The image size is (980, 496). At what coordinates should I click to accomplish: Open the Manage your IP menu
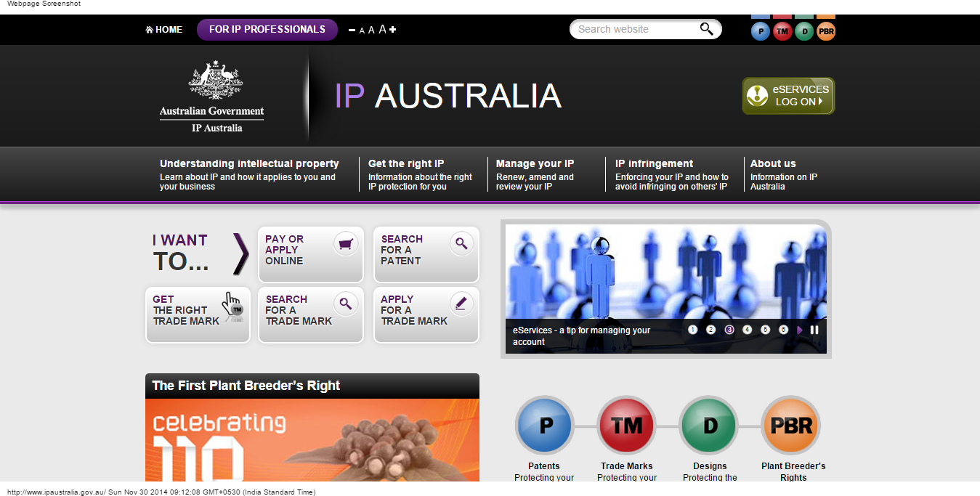click(534, 163)
